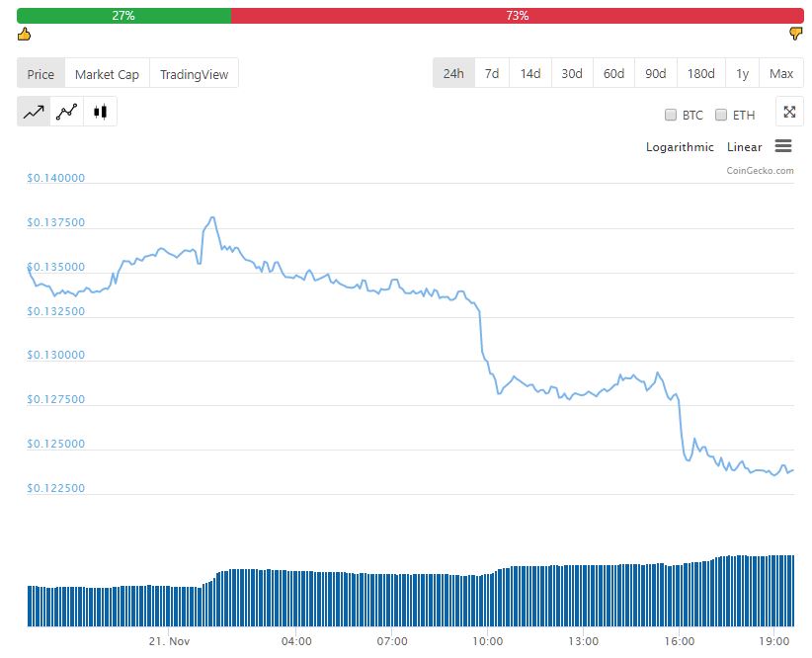Switch to candlestick chart icon

click(x=100, y=113)
